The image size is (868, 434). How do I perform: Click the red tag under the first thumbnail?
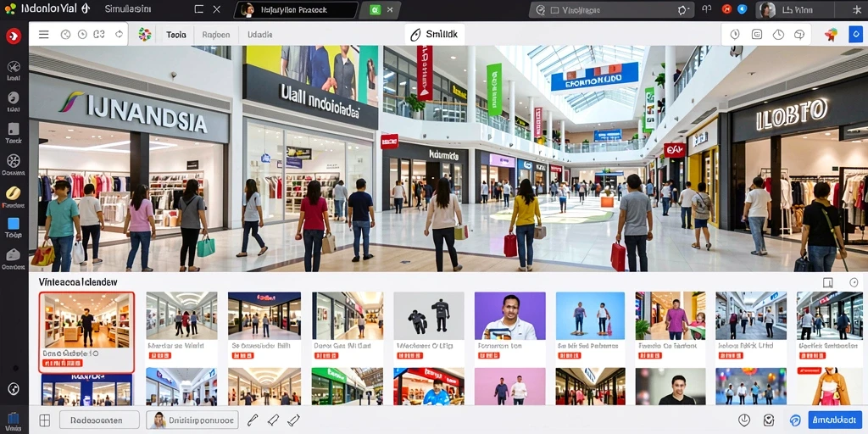tap(62, 363)
